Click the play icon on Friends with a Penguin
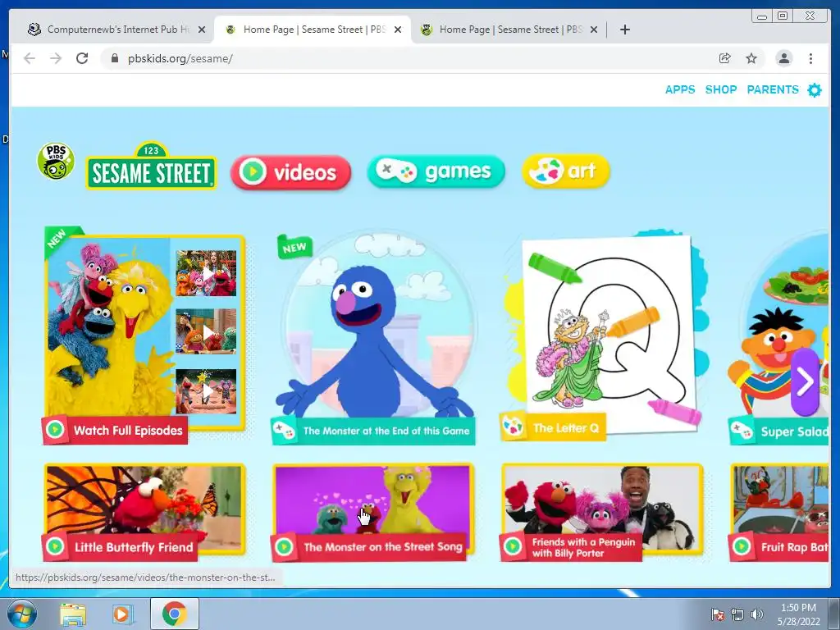This screenshot has width=840, height=630. [x=512, y=547]
